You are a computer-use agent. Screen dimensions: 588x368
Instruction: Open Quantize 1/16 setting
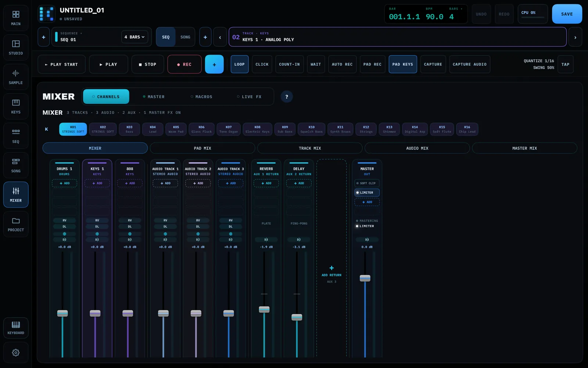(539, 61)
